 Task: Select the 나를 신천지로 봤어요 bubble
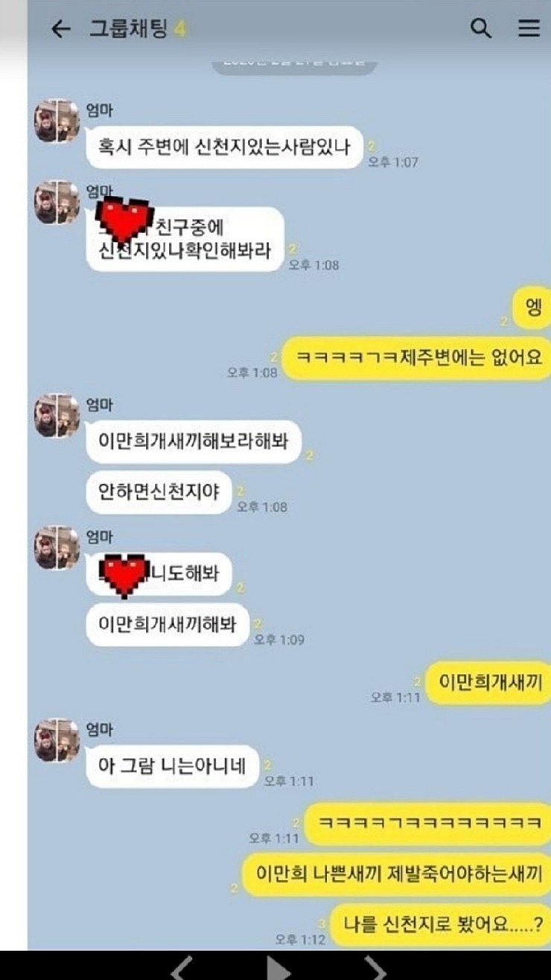(x=442, y=926)
